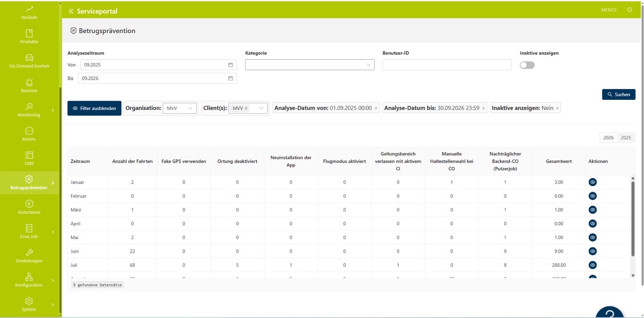Collapse sidebar with double chevron icon
The height and width of the screenshot is (318, 644).
[71, 11]
